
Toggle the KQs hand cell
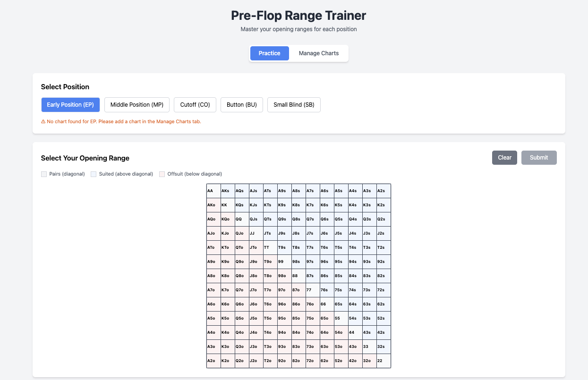click(x=242, y=205)
